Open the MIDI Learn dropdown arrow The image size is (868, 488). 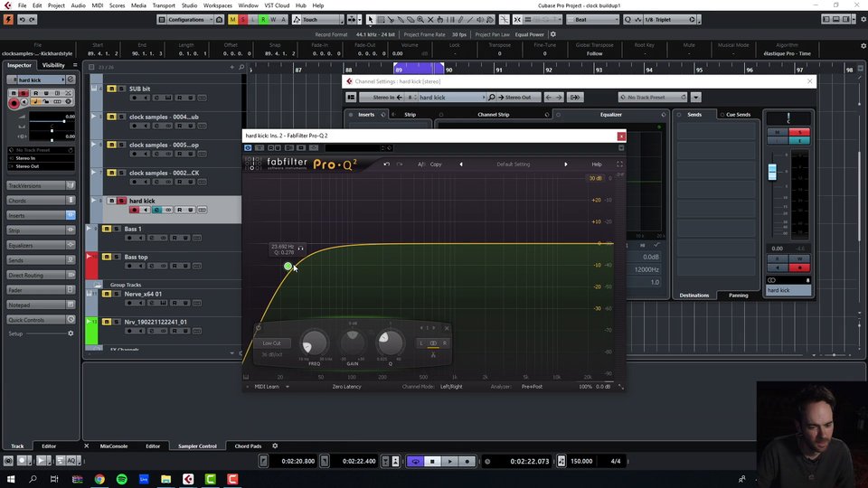[288, 387]
